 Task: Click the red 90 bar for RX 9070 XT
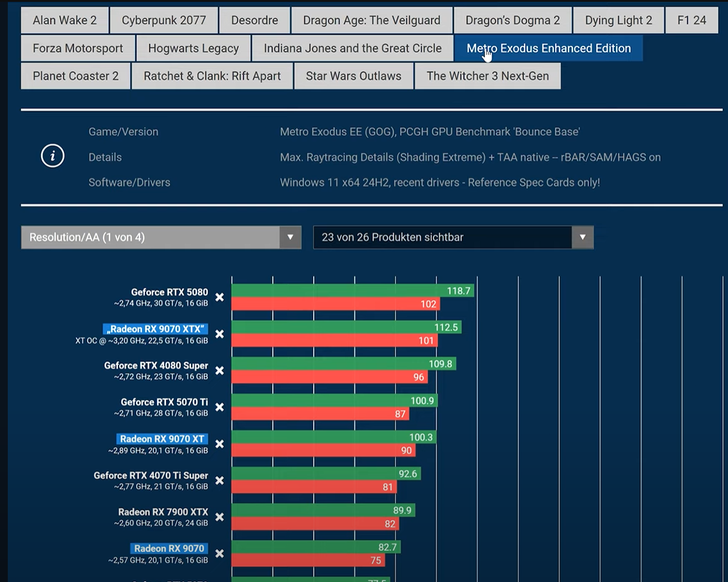pos(323,450)
